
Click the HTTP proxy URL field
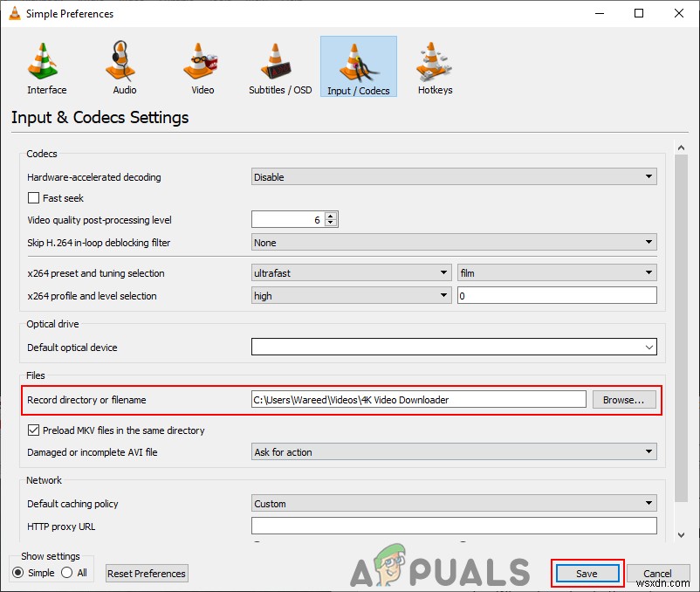click(x=454, y=526)
